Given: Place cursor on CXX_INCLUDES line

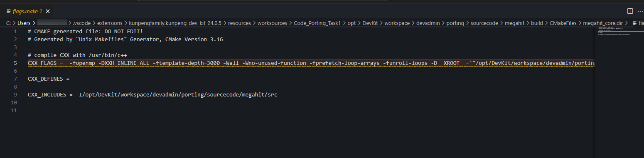Looking at the screenshot, I should point(152,95).
